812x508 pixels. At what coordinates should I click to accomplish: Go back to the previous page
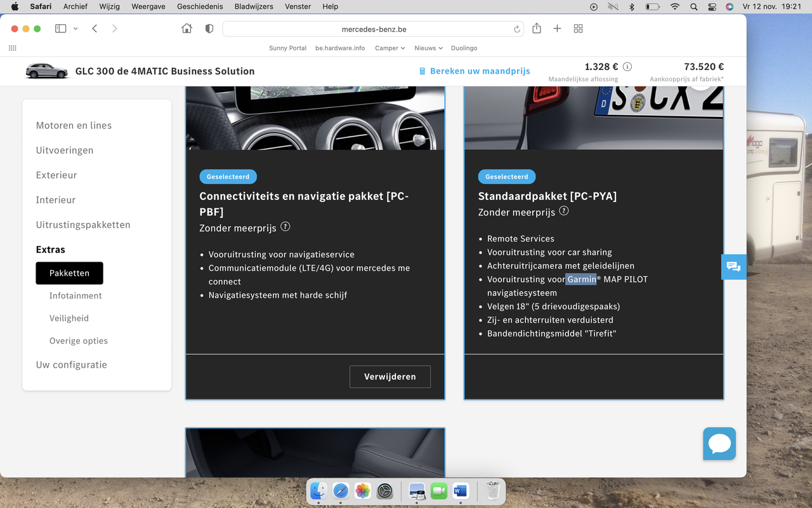click(95, 29)
